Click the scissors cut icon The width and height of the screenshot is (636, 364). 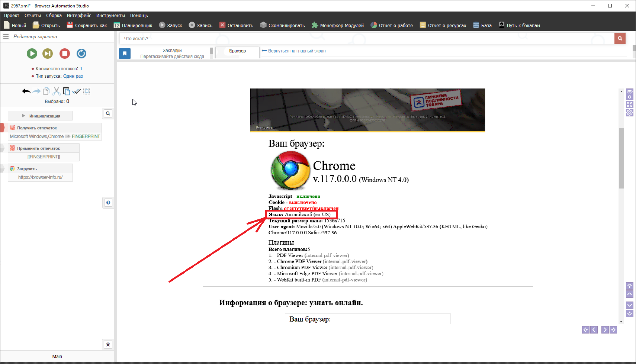coord(57,91)
